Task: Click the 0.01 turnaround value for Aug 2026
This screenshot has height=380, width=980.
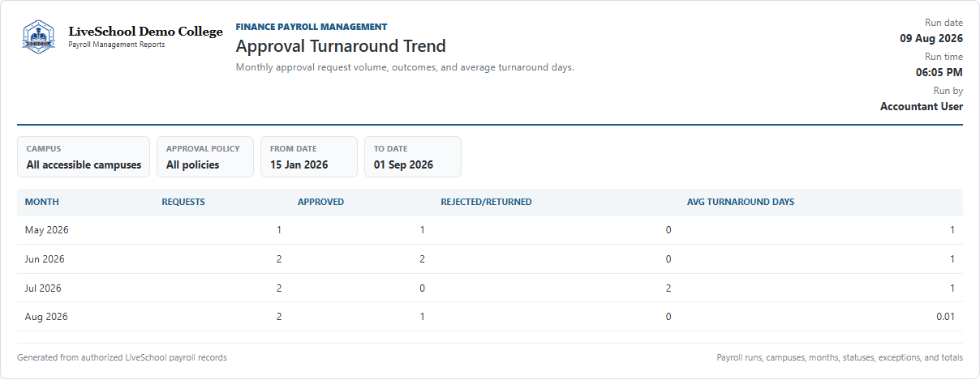Action: pyautogui.click(x=946, y=317)
